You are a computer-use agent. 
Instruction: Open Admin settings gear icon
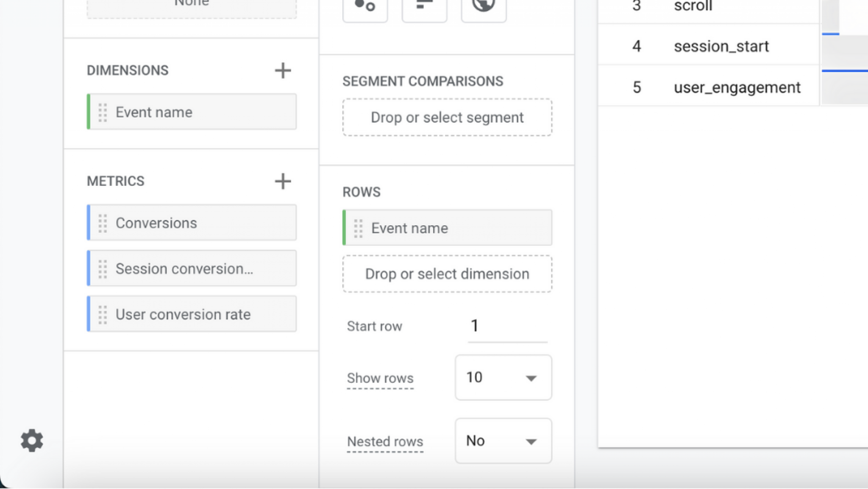pos(32,441)
